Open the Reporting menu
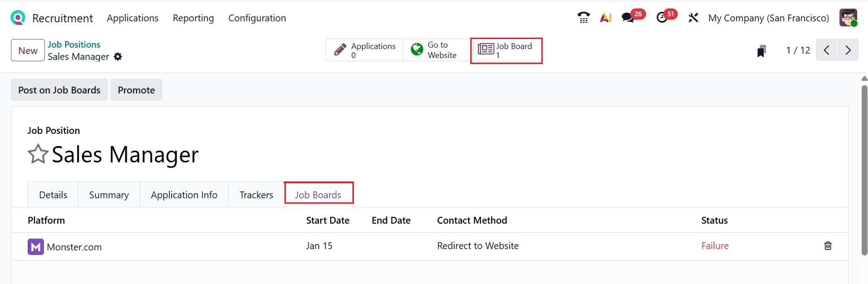This screenshot has height=284, width=868. (x=193, y=18)
